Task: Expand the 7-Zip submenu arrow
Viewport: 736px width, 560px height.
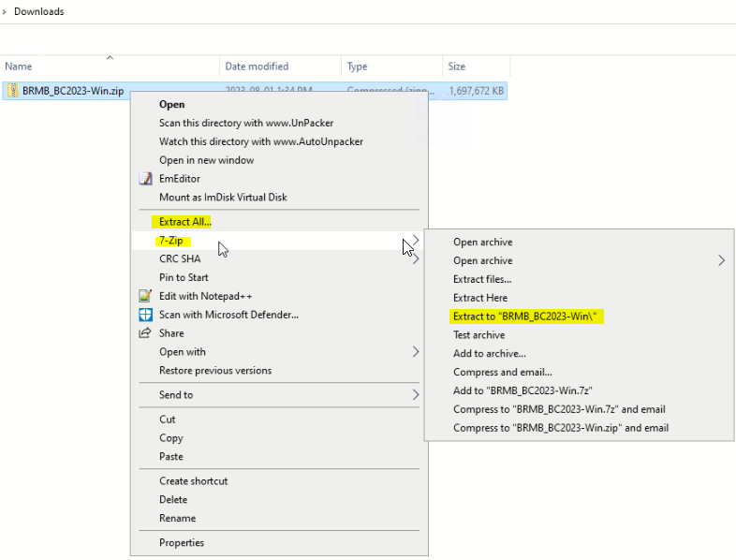Action: (416, 241)
